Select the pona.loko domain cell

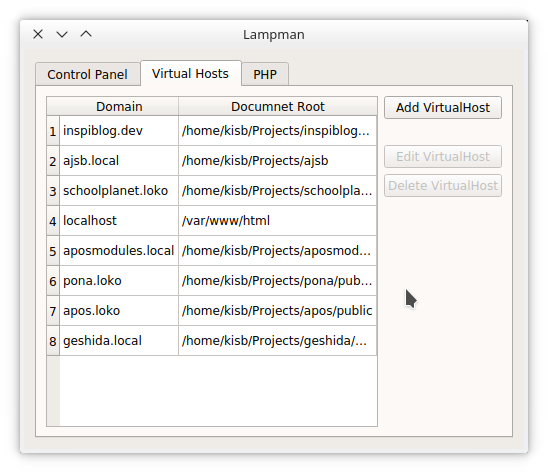119,281
